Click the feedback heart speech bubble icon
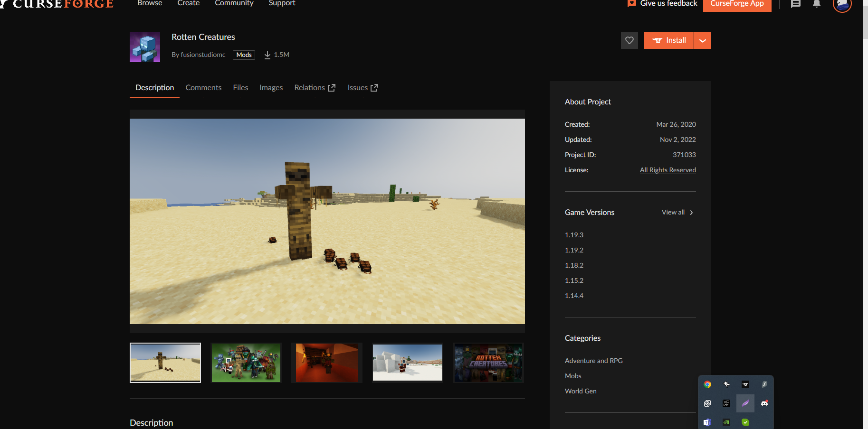This screenshot has height=429, width=868. (631, 3)
